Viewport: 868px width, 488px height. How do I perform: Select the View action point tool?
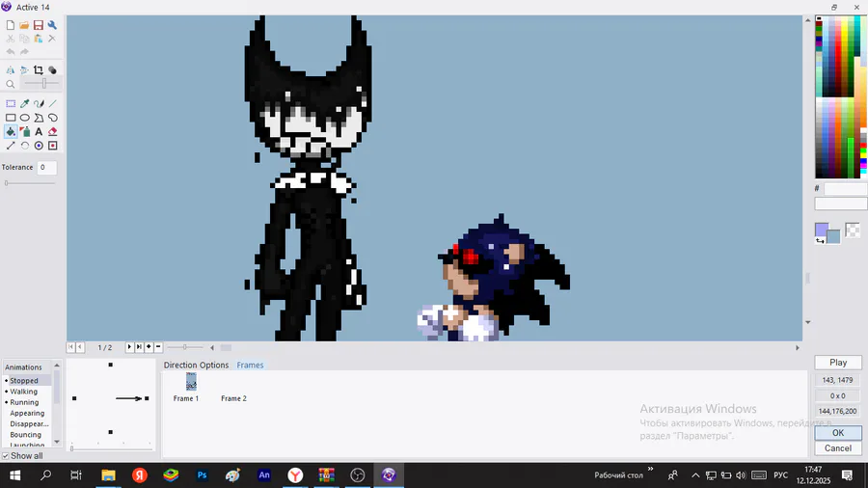[53, 146]
